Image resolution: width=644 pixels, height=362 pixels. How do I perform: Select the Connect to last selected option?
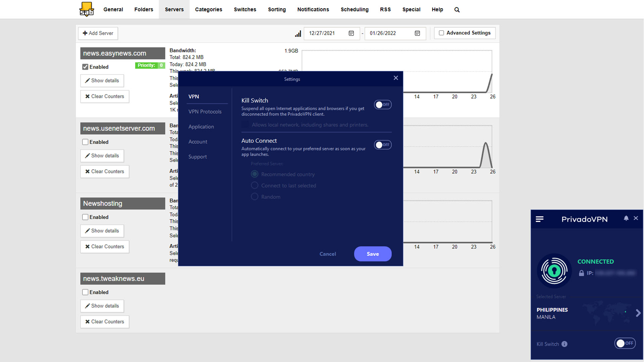(255, 185)
